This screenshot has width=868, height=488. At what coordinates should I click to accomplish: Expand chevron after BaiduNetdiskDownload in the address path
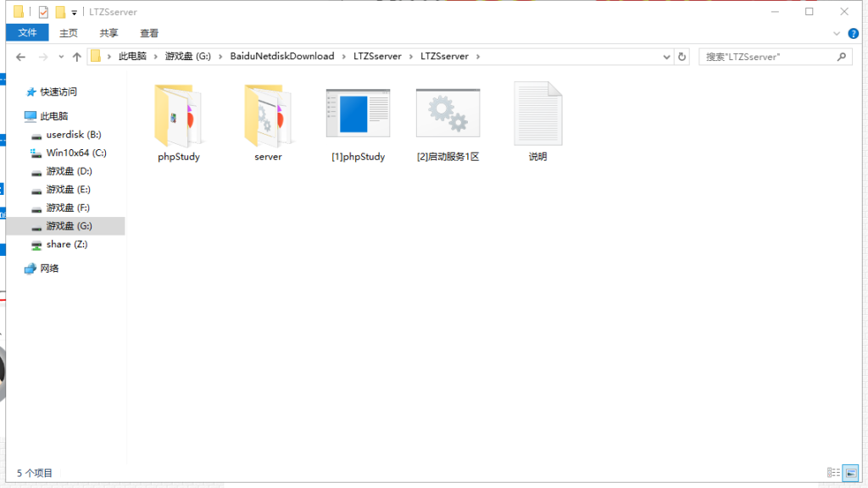(344, 57)
